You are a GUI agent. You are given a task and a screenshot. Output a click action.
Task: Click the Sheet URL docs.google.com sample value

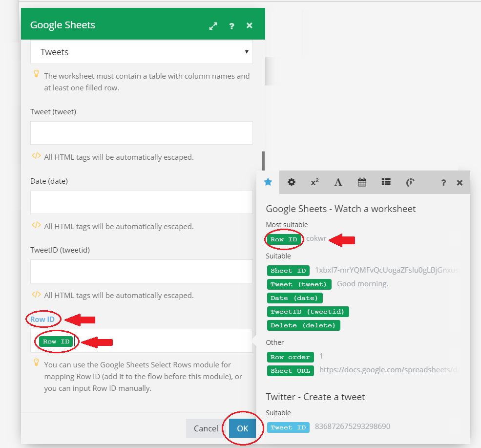[389, 370]
